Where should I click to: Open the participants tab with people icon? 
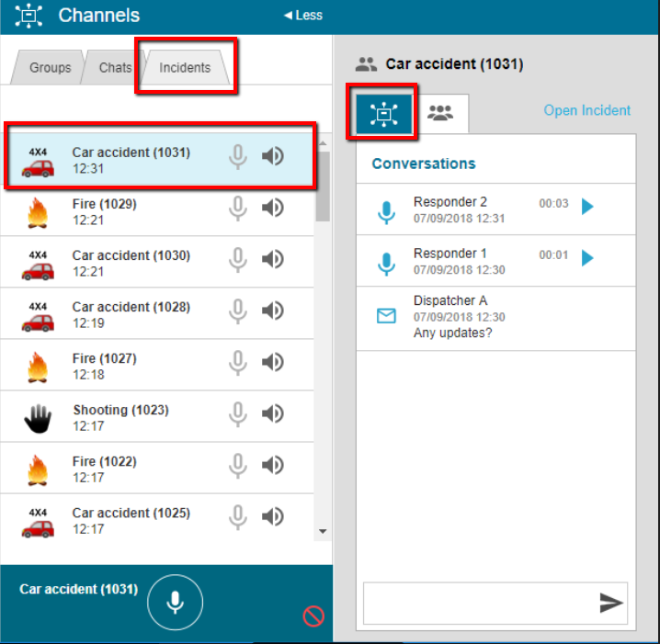pos(441,113)
